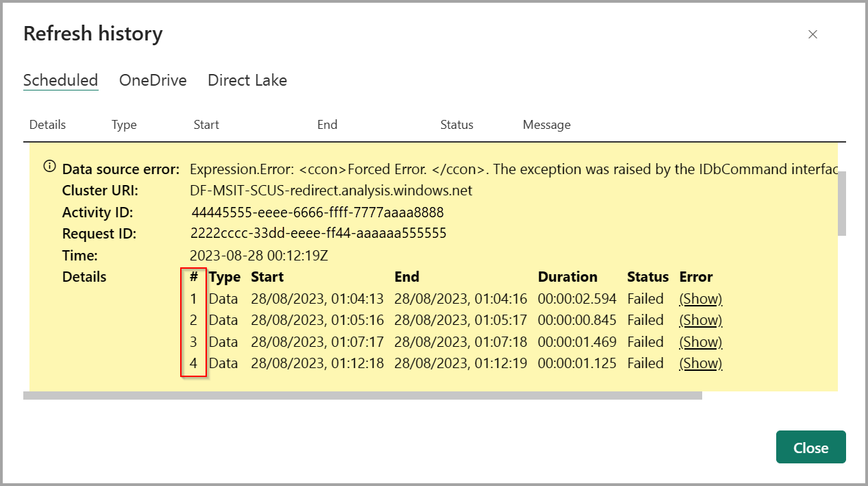
Task: Show the failure details of attempt 4
Action: pyautogui.click(x=700, y=363)
